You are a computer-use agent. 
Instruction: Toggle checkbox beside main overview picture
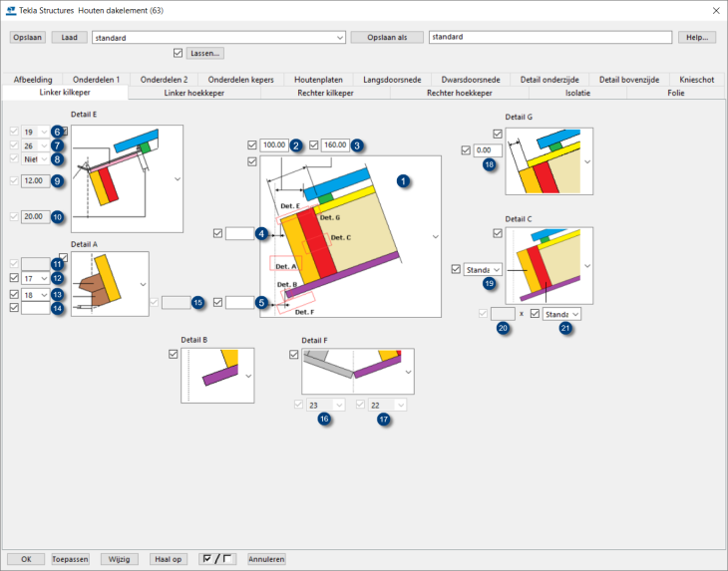click(252, 161)
